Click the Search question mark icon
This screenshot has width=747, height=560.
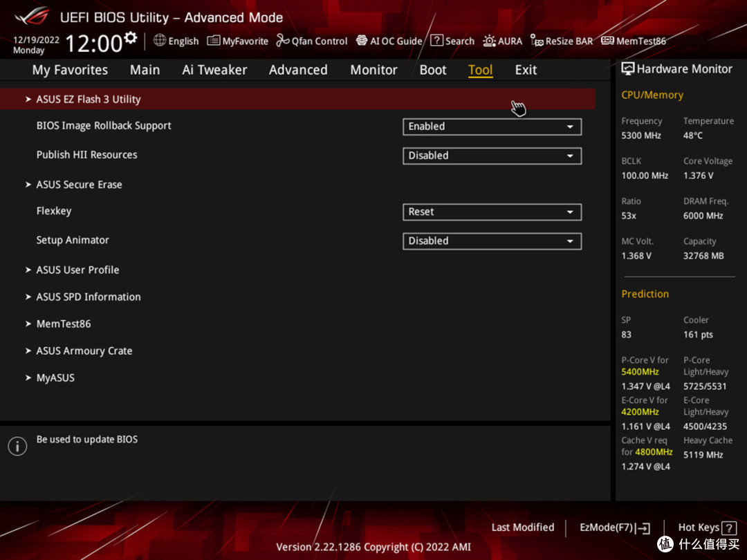[x=436, y=41]
